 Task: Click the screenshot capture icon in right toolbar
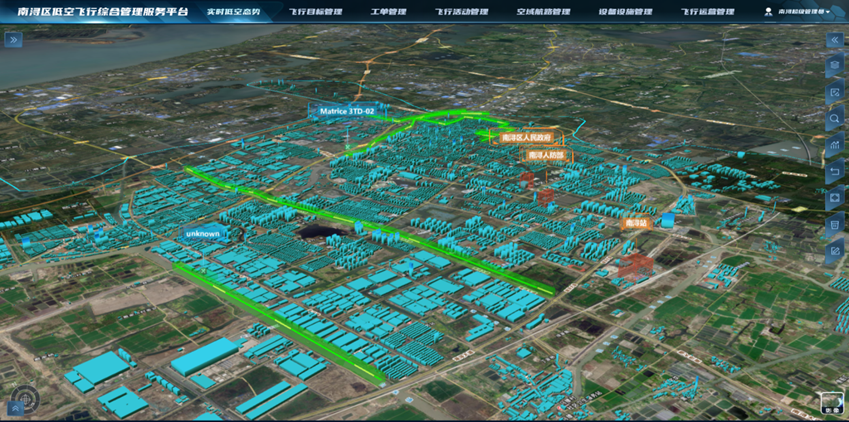[x=834, y=199]
